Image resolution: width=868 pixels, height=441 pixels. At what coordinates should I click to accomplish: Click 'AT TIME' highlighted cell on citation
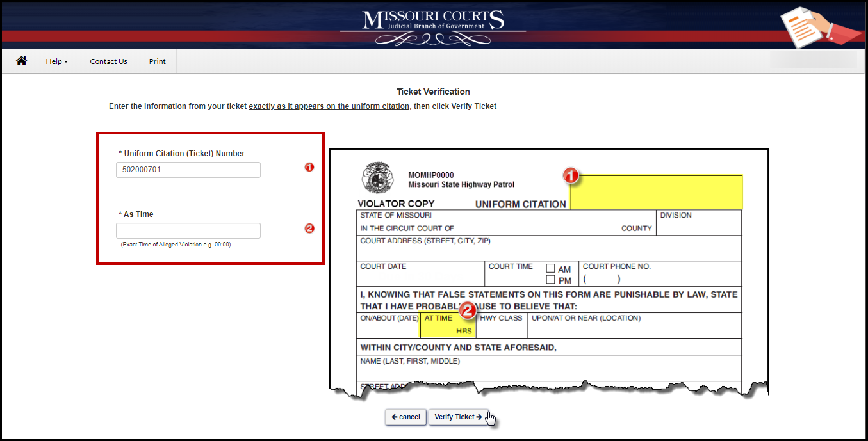point(447,325)
